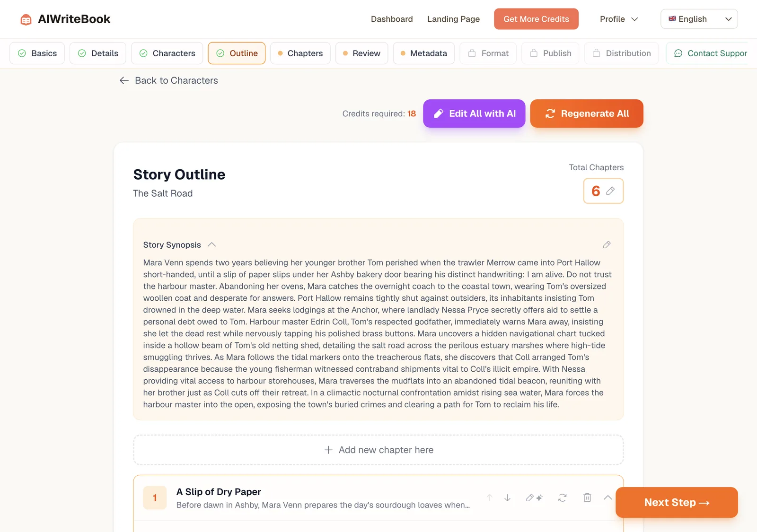Go to the Basics step tab
This screenshot has height=532, width=757.
(x=37, y=53)
